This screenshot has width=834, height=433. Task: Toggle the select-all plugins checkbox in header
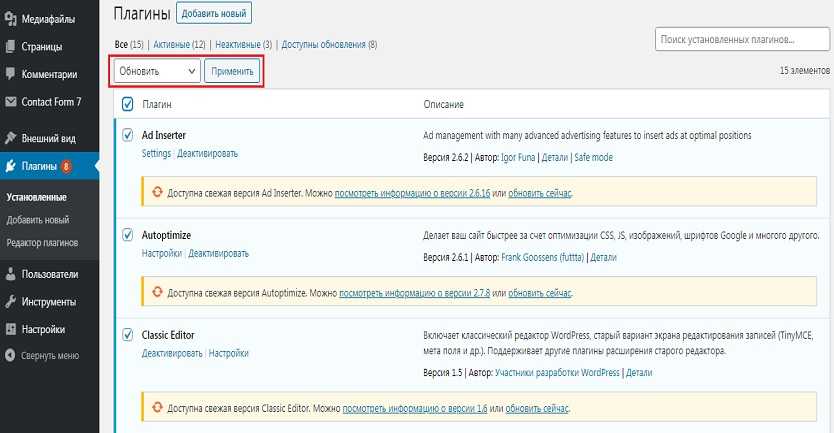127,104
